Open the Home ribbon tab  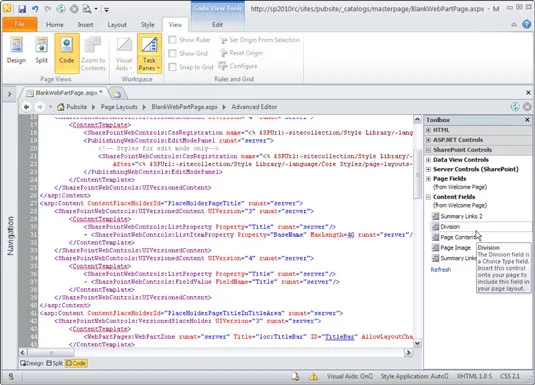pyautogui.click(x=55, y=25)
